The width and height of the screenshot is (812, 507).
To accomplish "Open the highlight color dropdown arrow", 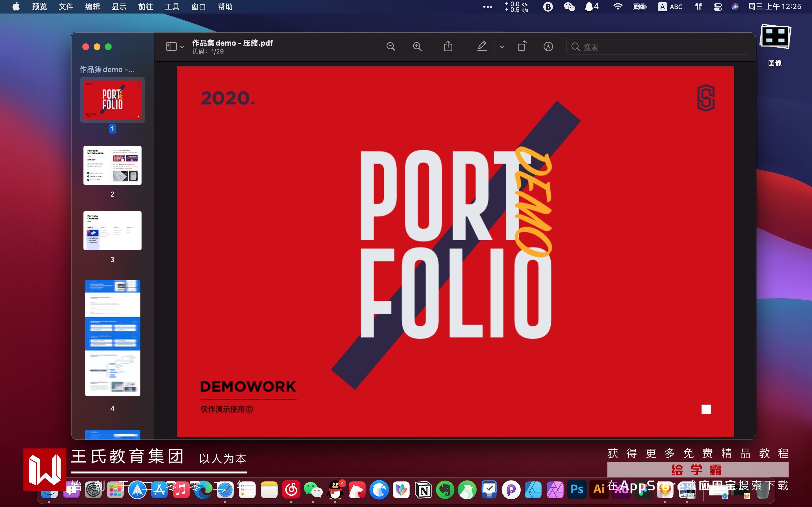I will coord(502,47).
